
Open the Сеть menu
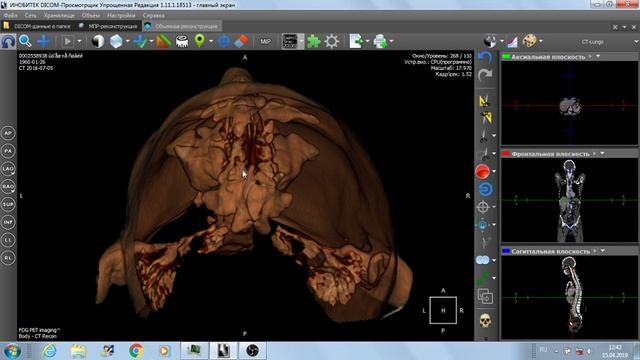[31, 16]
